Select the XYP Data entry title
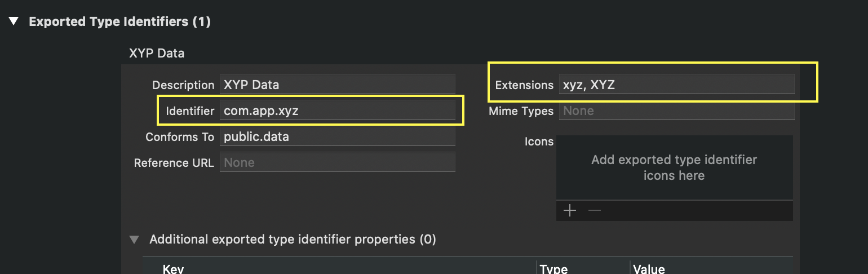 157,54
